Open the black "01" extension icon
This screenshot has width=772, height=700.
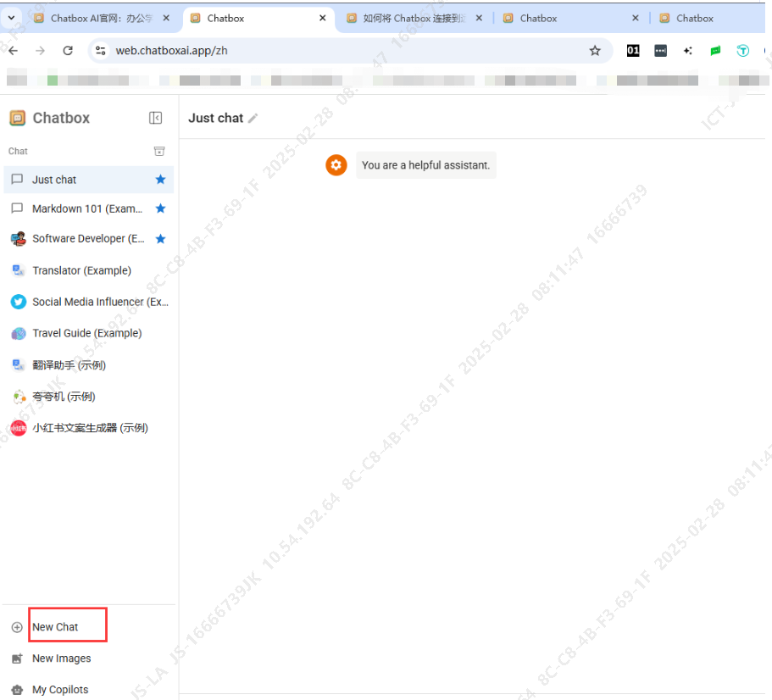(x=633, y=50)
